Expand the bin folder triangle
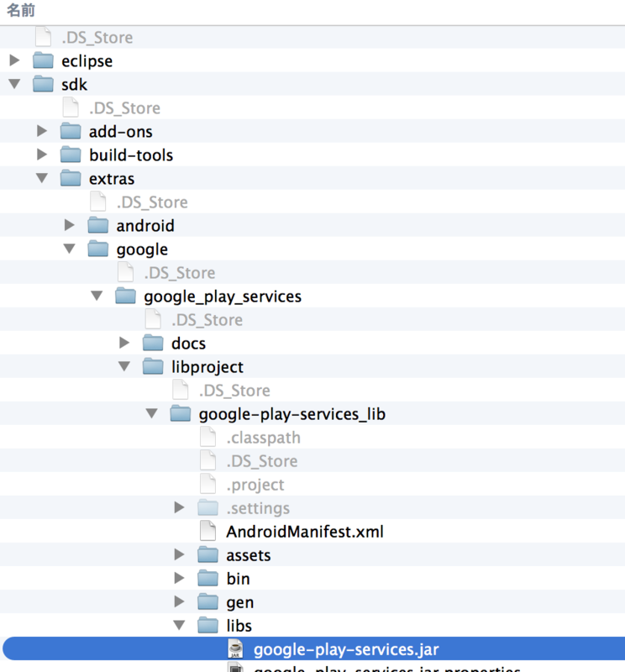 click(179, 578)
